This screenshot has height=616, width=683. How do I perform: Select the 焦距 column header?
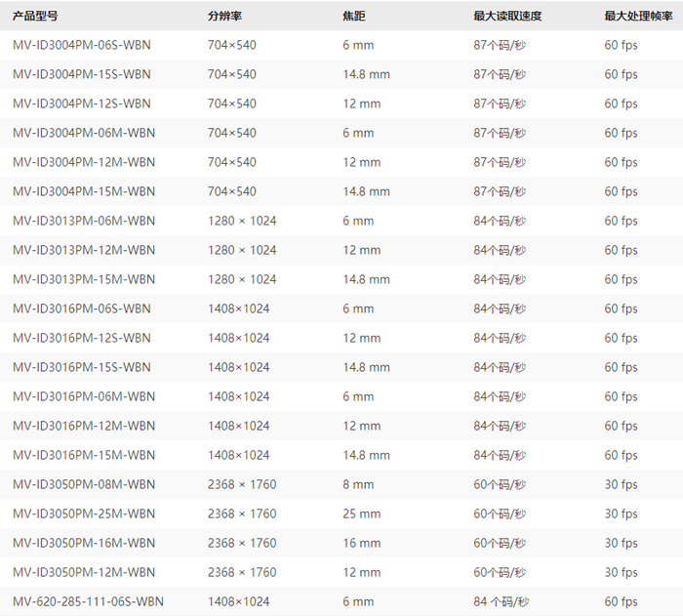tap(354, 17)
